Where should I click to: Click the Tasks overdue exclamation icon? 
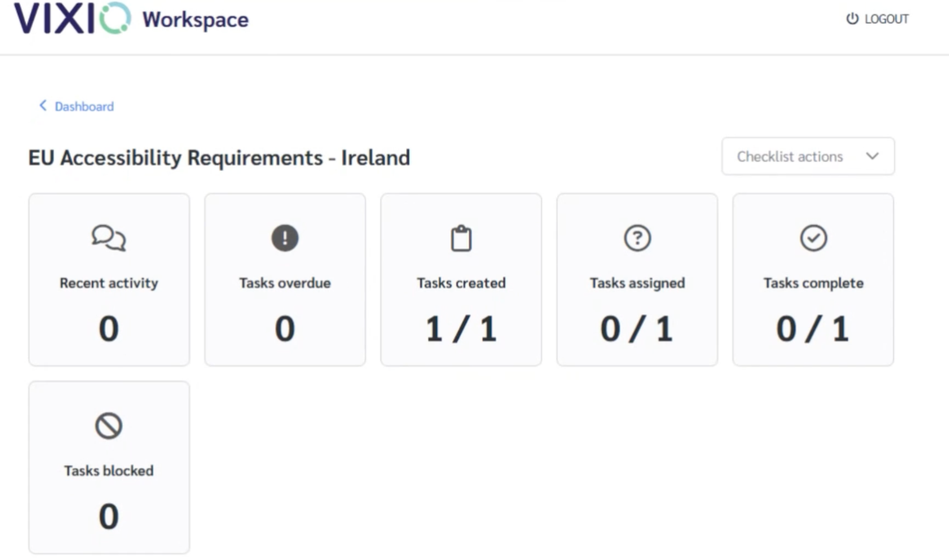click(x=285, y=238)
